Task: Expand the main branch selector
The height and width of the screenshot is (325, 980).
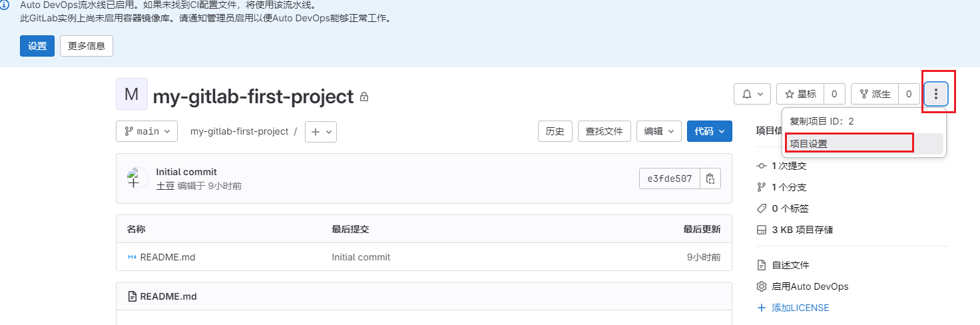Action: [147, 131]
